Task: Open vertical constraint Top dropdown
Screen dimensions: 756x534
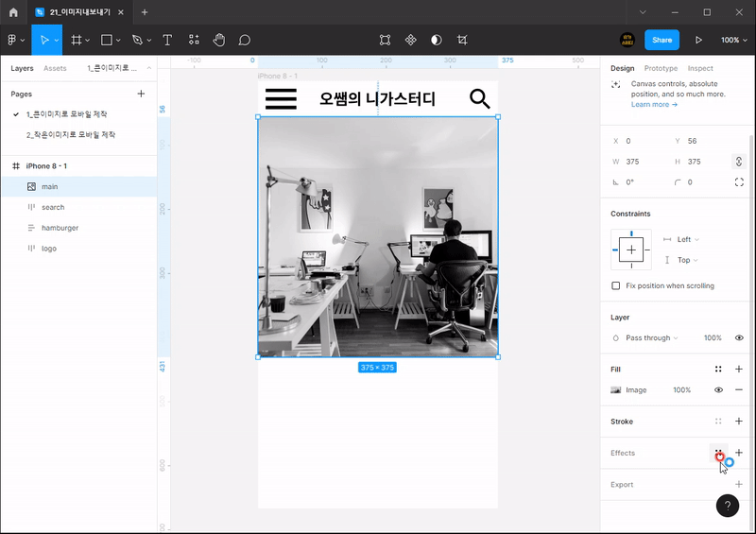Action: [x=688, y=260]
